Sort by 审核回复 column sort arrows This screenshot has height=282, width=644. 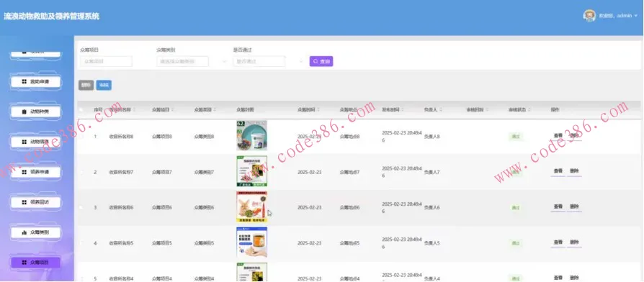tap(487, 110)
